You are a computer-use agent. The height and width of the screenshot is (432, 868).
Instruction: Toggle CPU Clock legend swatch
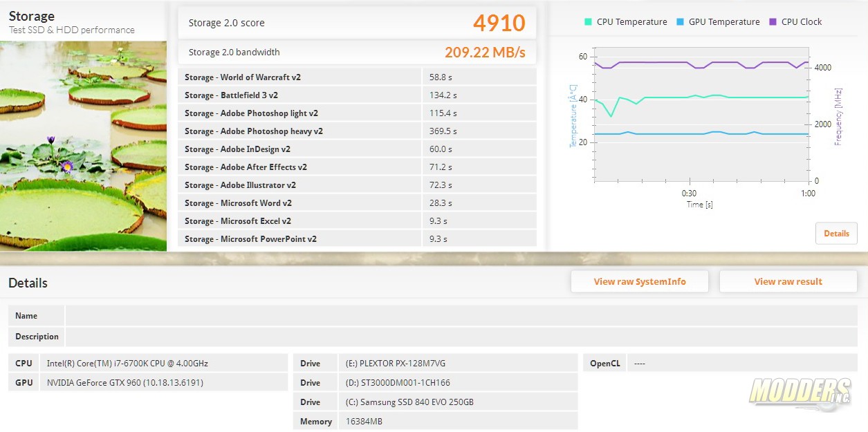(773, 22)
